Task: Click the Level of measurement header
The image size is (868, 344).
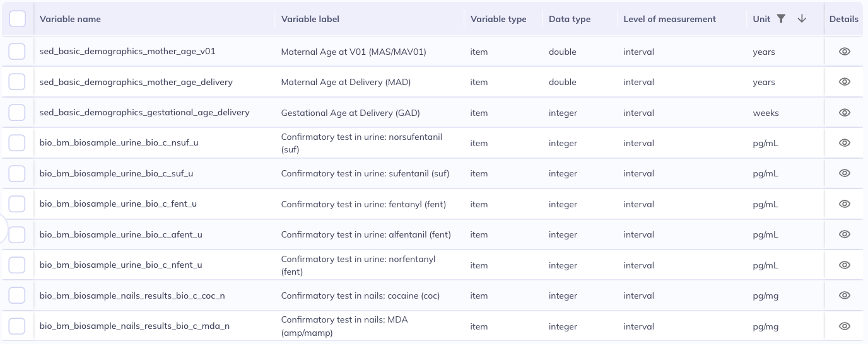Action: pos(669,19)
